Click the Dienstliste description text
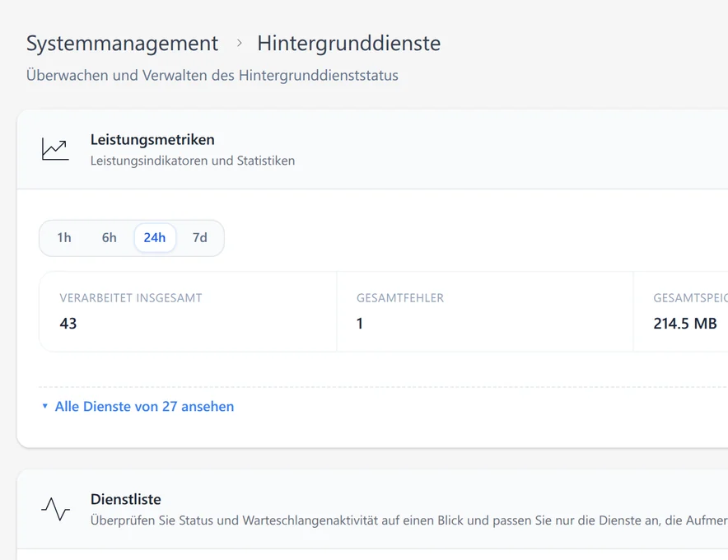Image resolution: width=728 pixels, height=560 pixels. pyautogui.click(x=409, y=520)
